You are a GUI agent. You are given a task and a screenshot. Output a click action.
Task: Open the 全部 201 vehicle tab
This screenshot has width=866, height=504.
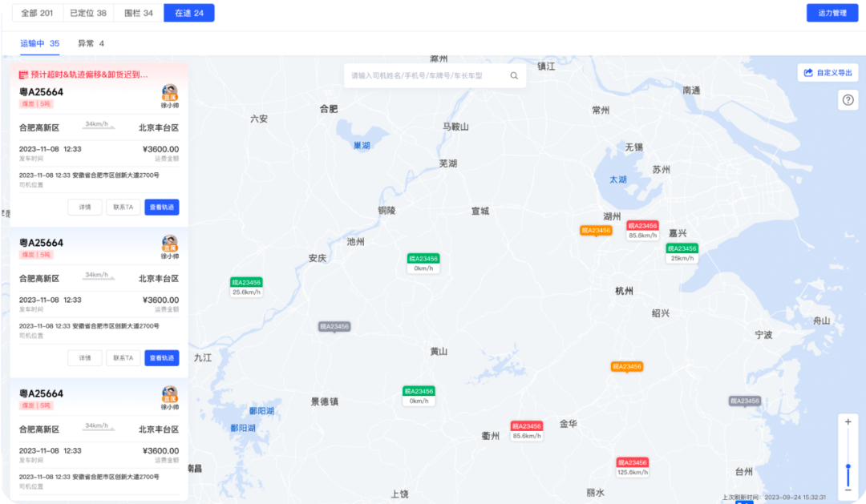coord(38,13)
